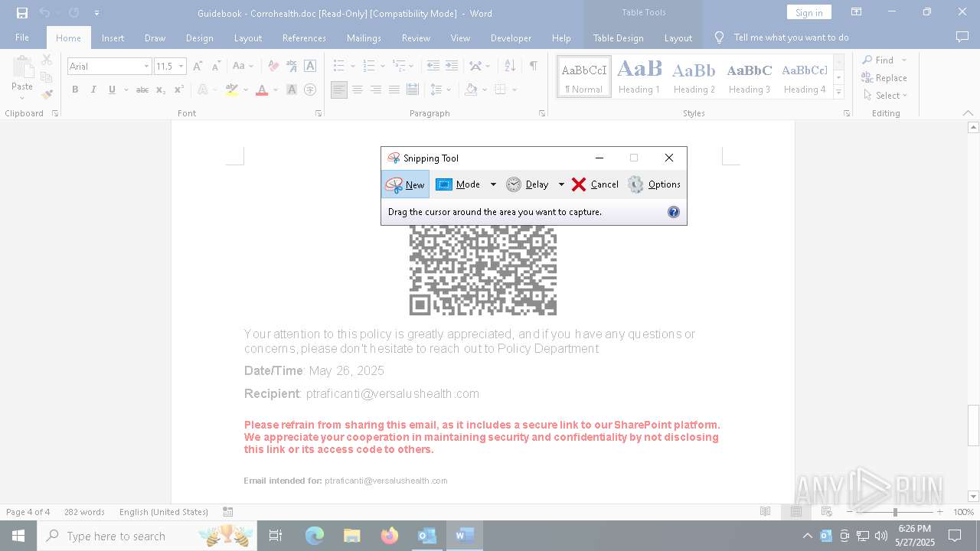Click the Shading paint bucket icon
Image resolution: width=980 pixels, height=551 pixels.
point(472,90)
